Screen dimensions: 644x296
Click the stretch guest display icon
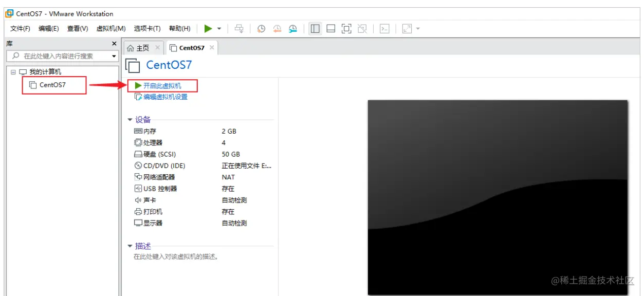[x=407, y=29]
